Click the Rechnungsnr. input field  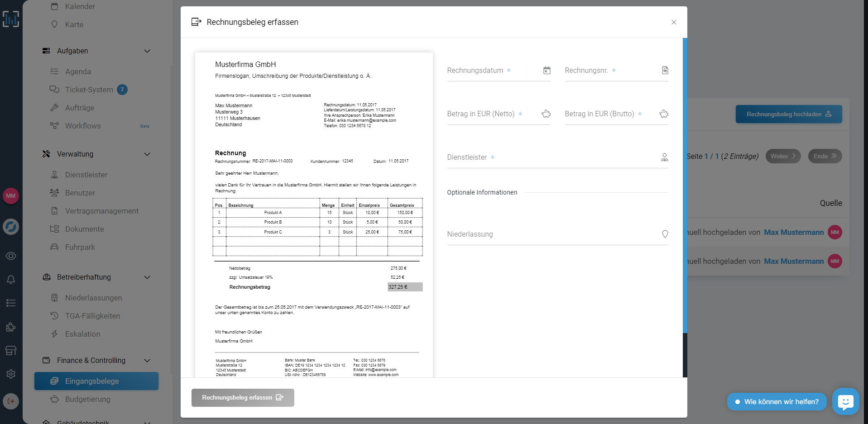616,71
